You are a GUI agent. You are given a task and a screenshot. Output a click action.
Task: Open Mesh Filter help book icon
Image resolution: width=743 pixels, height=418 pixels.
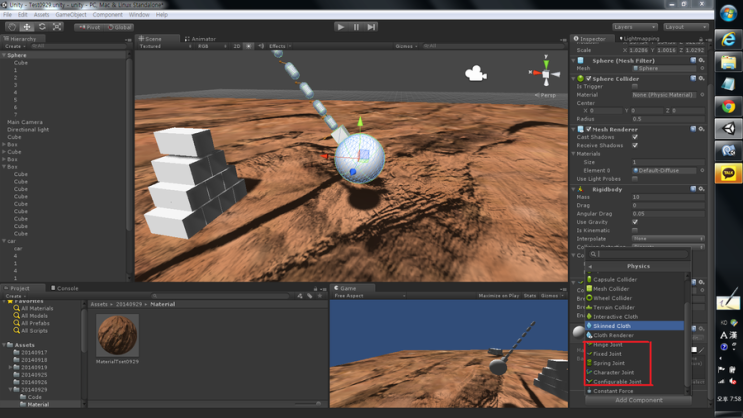[693, 60]
